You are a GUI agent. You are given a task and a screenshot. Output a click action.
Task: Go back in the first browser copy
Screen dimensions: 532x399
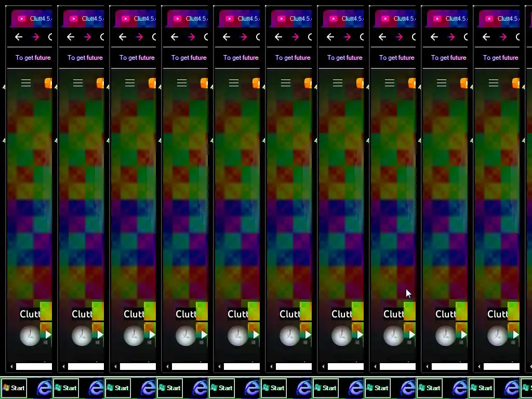[x=19, y=37]
